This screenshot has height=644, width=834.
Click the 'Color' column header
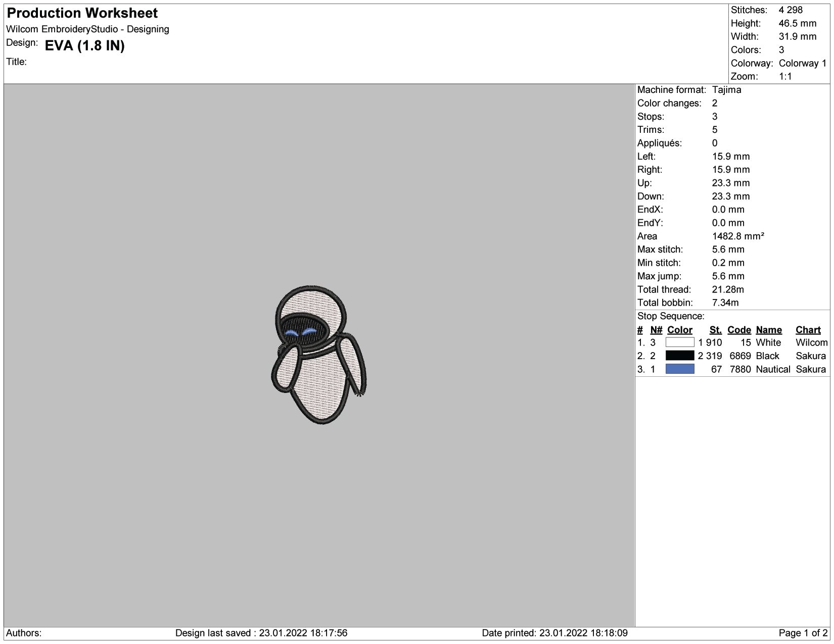pyautogui.click(x=680, y=330)
